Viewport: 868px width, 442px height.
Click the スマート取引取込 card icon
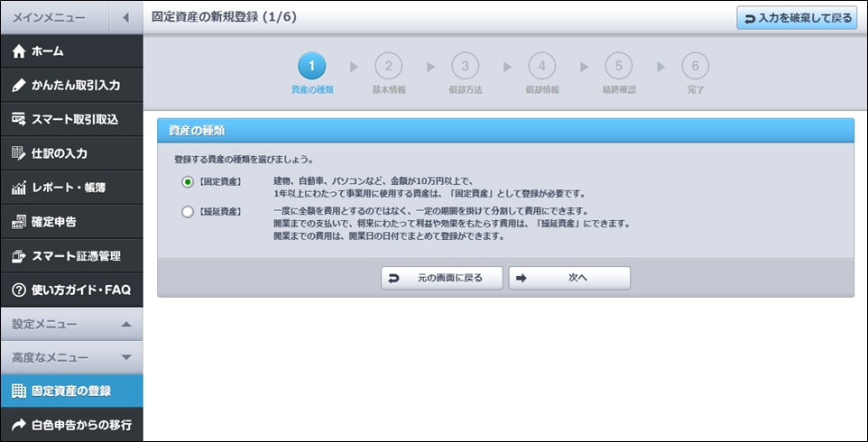point(19,119)
